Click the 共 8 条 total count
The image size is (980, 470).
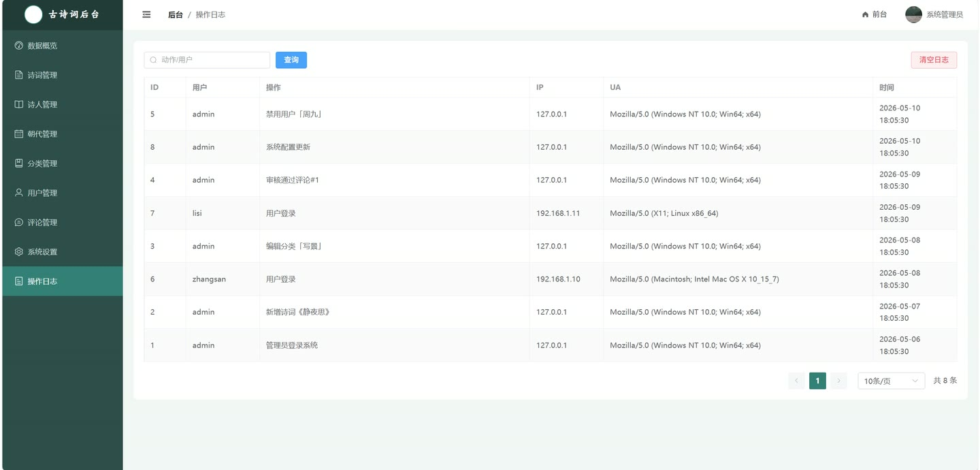coord(945,381)
